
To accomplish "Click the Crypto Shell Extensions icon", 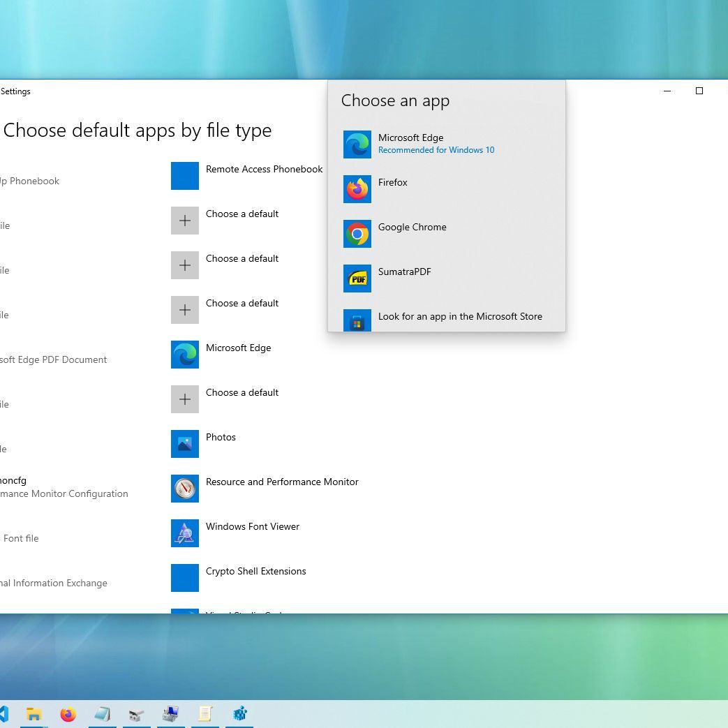I will pos(185,578).
